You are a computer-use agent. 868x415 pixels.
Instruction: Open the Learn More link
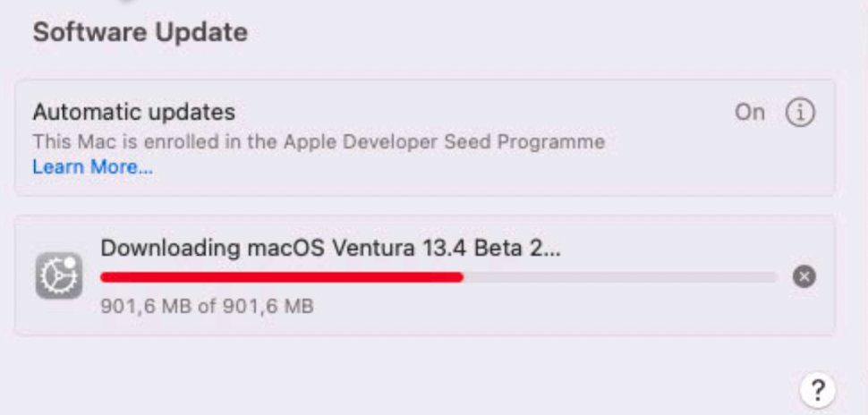coord(93,167)
